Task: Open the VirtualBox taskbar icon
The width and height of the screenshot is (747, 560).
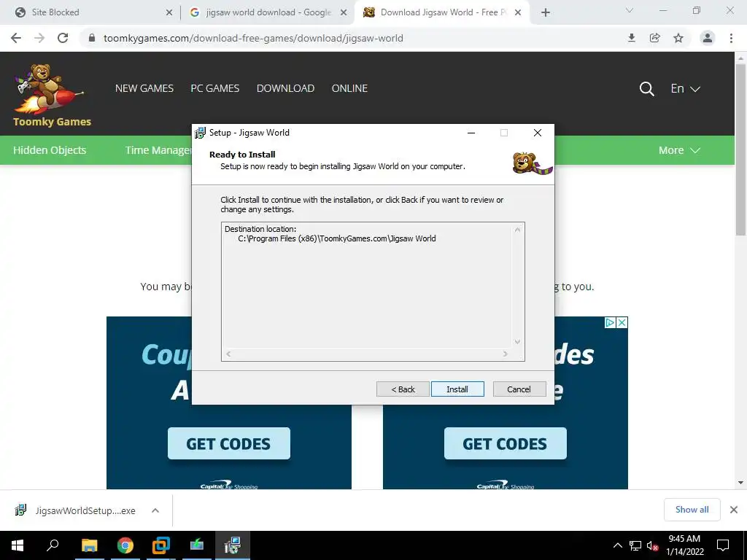Action: [161, 545]
